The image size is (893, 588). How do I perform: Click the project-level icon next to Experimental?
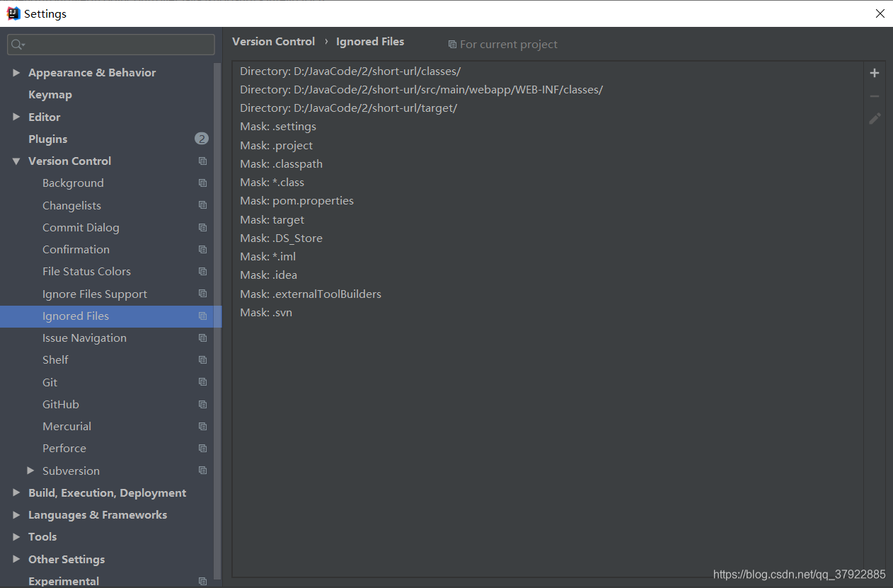tap(203, 581)
